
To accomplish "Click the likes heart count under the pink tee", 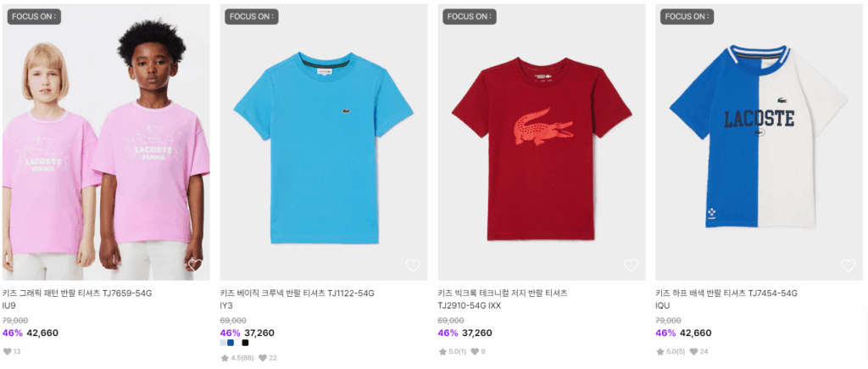I will 8,351.
